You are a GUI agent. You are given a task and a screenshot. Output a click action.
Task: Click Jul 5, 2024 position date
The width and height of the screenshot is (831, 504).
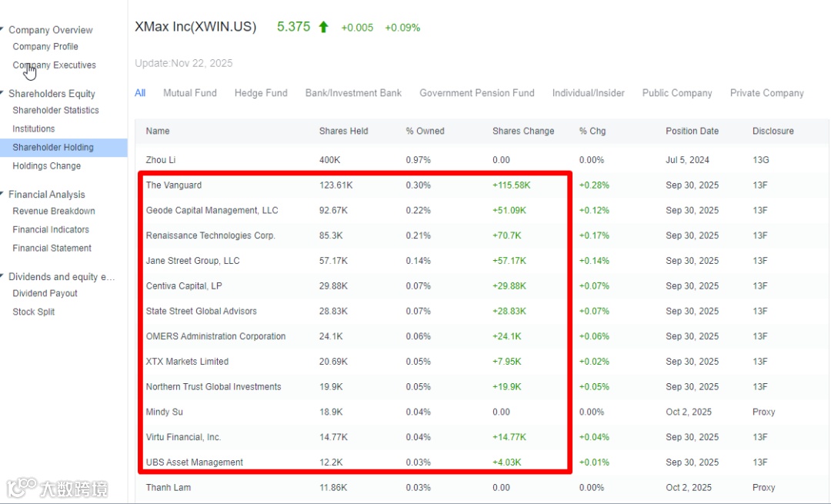coord(687,159)
